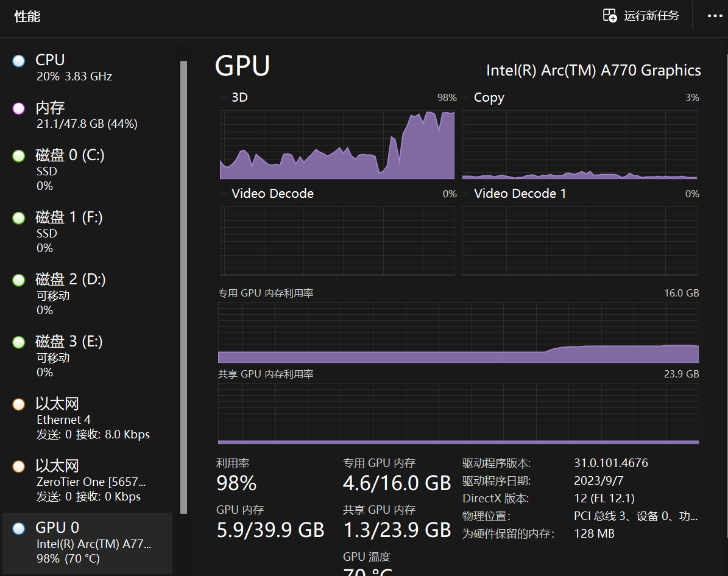Click the 共享 GPU 内存利用率 graph

458,413
